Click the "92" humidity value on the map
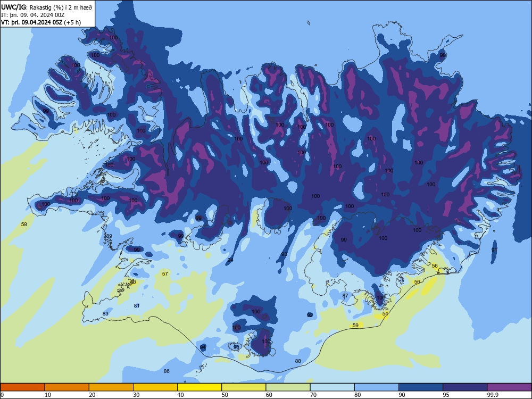 [310, 315]
